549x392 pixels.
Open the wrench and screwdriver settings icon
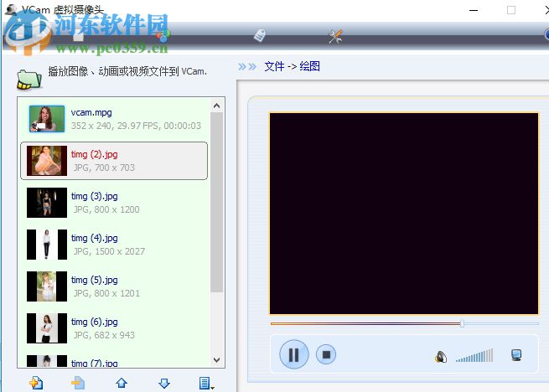coord(335,36)
